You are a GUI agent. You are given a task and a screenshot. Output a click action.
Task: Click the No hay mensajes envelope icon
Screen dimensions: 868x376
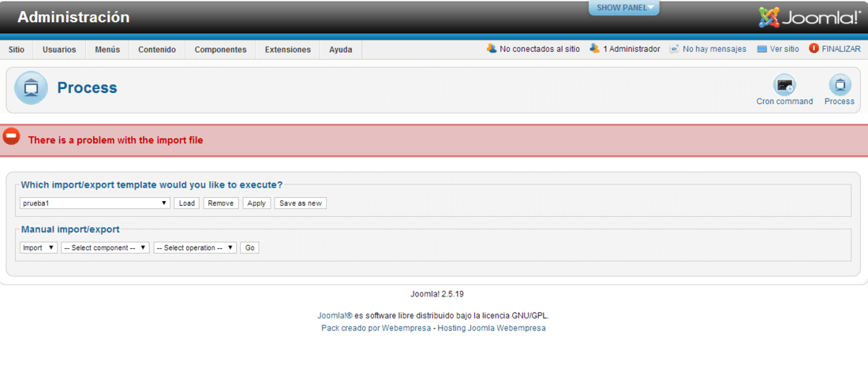674,49
